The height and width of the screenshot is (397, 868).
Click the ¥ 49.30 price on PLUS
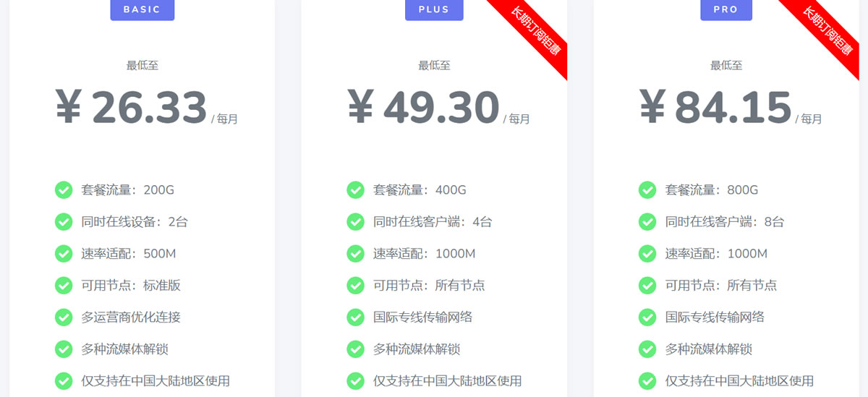(423, 108)
